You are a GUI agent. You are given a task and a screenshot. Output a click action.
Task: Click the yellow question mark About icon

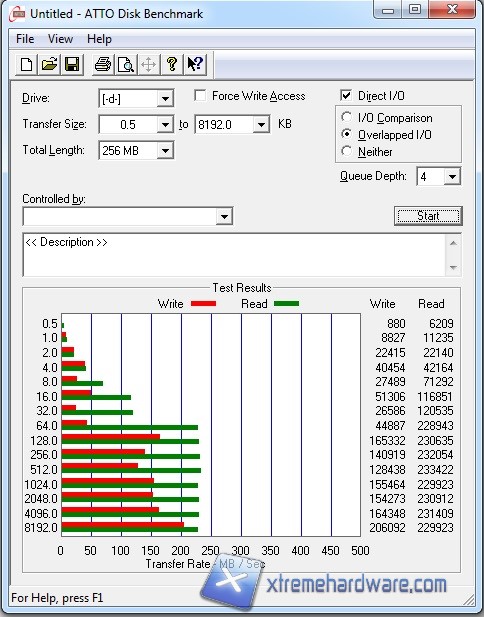[x=172, y=64]
